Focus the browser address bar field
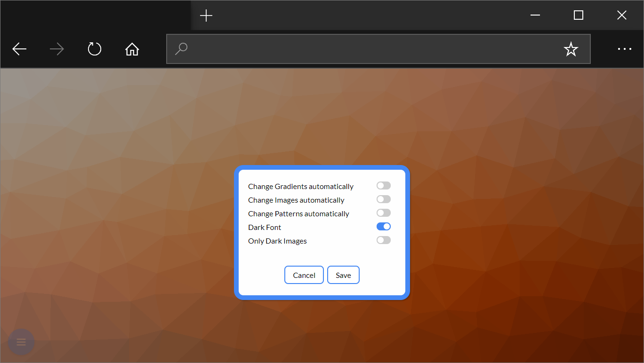The image size is (644, 363). coord(378,49)
